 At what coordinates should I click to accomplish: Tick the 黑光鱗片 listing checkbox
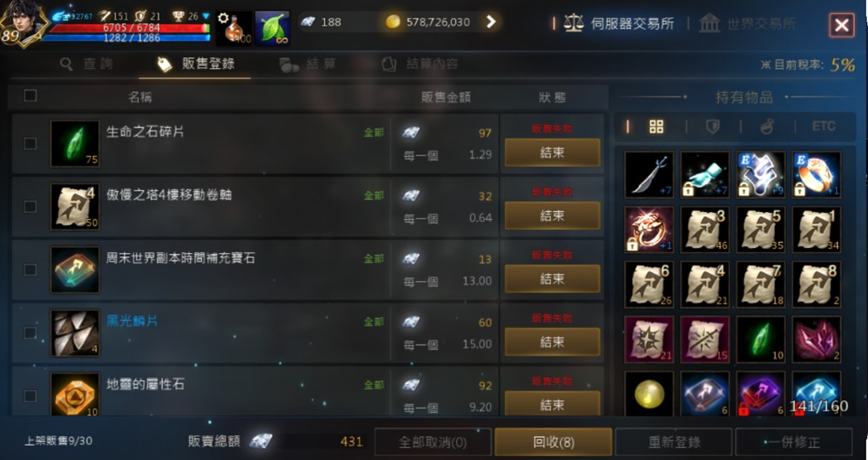(x=31, y=333)
